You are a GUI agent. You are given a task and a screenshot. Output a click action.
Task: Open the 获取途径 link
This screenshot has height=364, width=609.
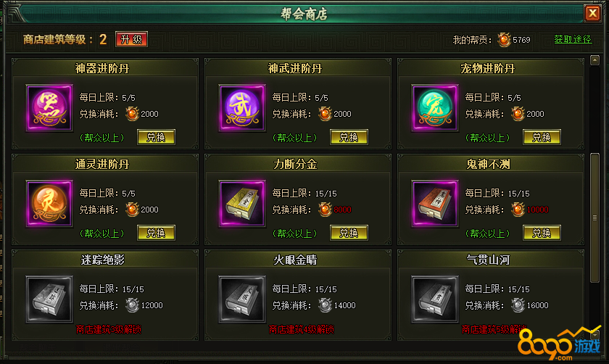pos(573,40)
